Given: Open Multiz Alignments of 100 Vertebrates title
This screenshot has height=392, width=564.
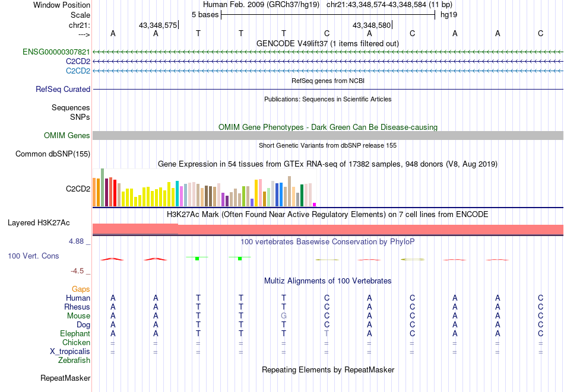Looking at the screenshot, I should tap(328, 281).
